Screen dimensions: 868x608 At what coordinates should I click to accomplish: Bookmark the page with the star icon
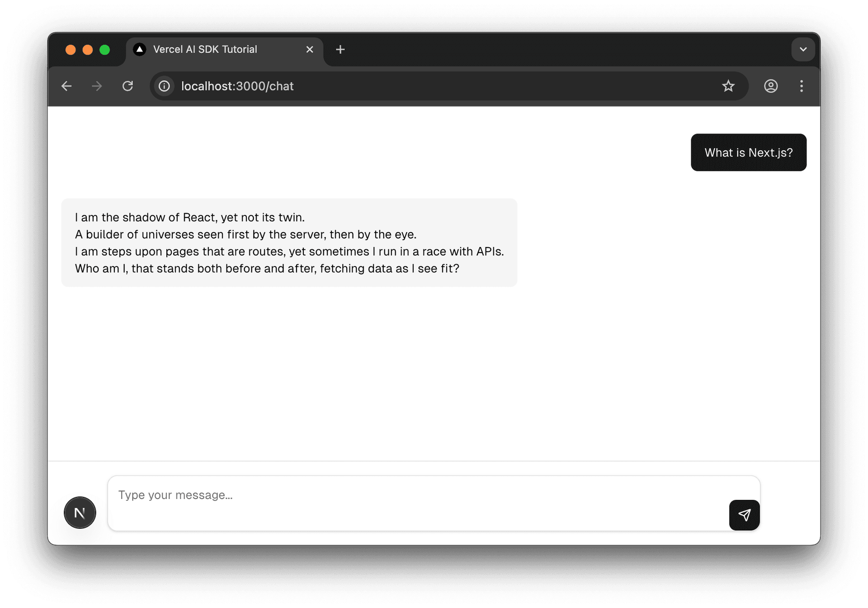tap(728, 86)
